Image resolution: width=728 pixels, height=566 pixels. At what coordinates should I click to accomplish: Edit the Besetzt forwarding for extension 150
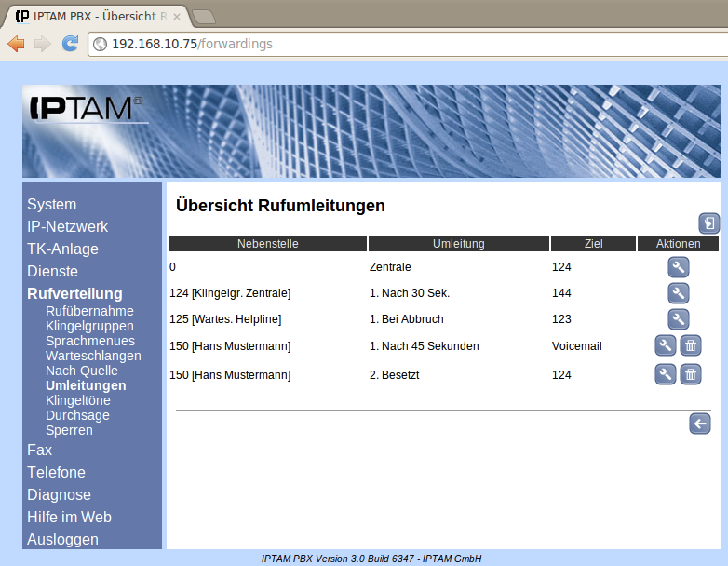666,374
